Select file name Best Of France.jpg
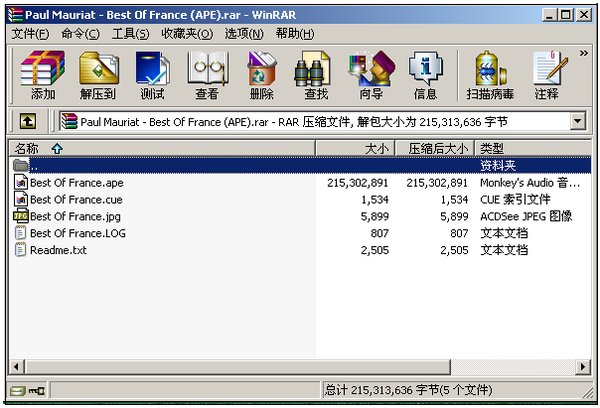The height and width of the screenshot is (408, 600). click(75, 217)
